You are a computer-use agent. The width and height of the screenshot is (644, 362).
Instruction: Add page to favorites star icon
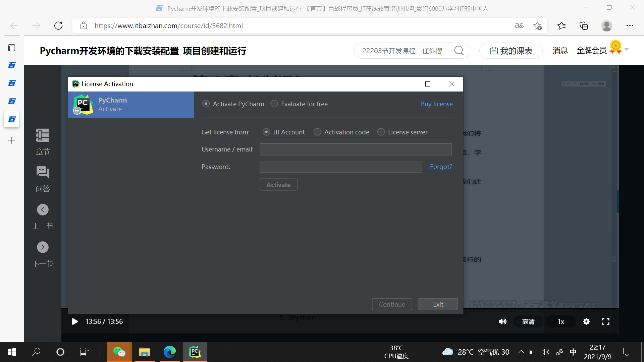click(x=537, y=25)
